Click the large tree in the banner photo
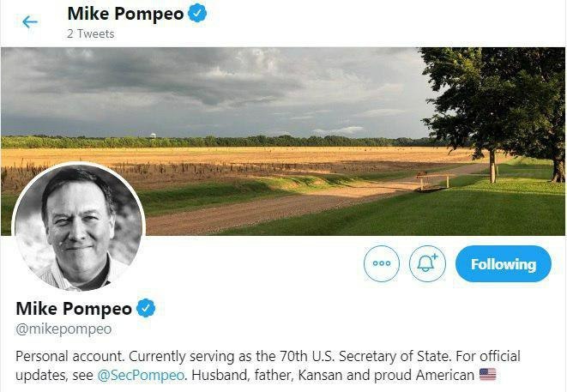The width and height of the screenshot is (567, 392). tap(493, 94)
